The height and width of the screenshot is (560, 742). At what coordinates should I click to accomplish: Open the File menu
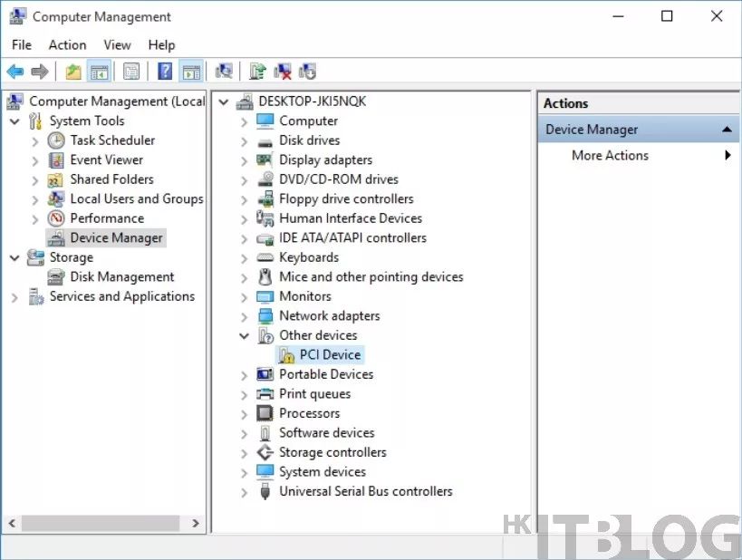(22, 45)
